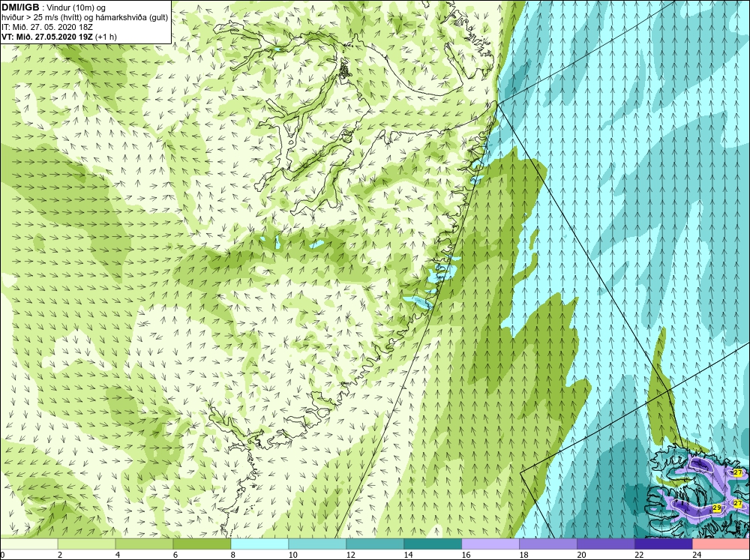Click the 6–8 m/s olive green legend swatch
This screenshot has height=560, width=750.
tap(202, 544)
